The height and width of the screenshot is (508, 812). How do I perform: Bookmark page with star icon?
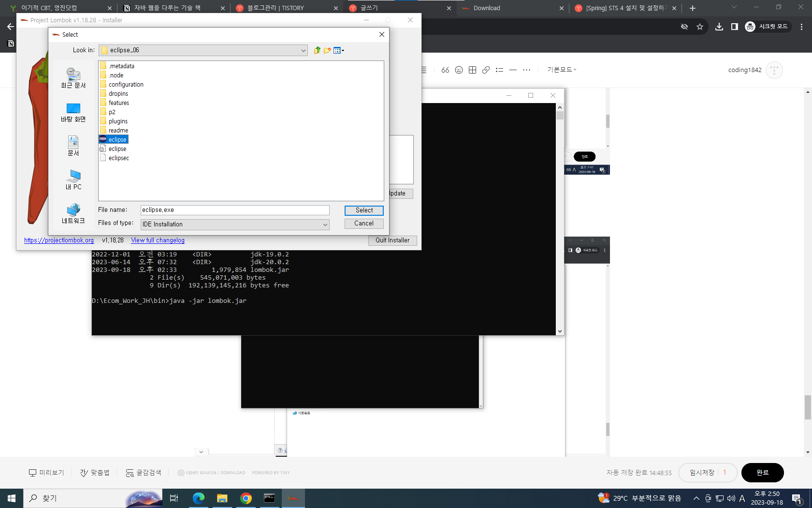pos(700,27)
